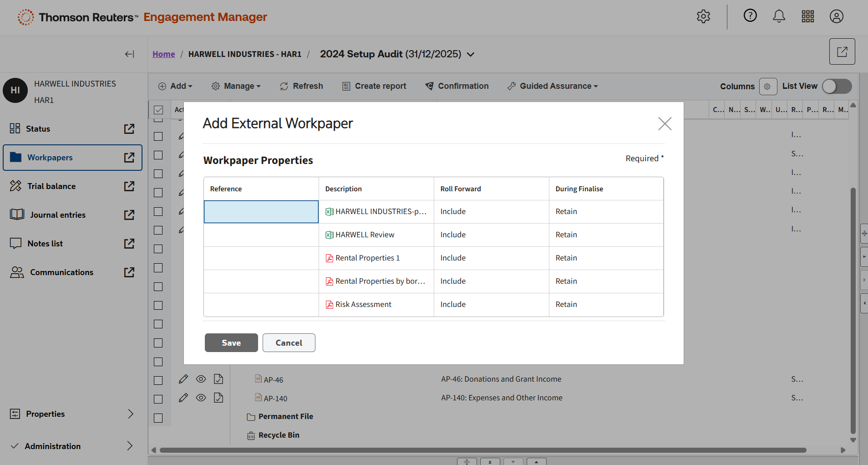Viewport: 868px width, 465px height.
Task: Click the Columns settings gear icon
Action: [767, 87]
